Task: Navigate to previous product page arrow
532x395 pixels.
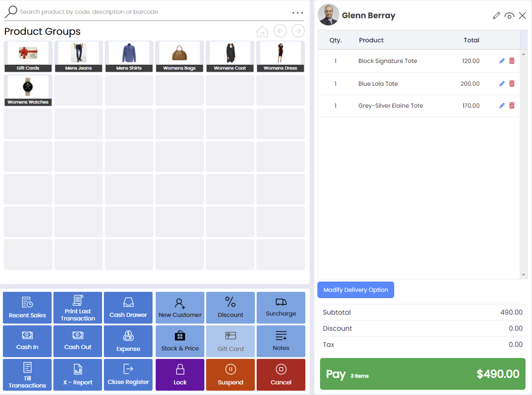Action: 280,31
